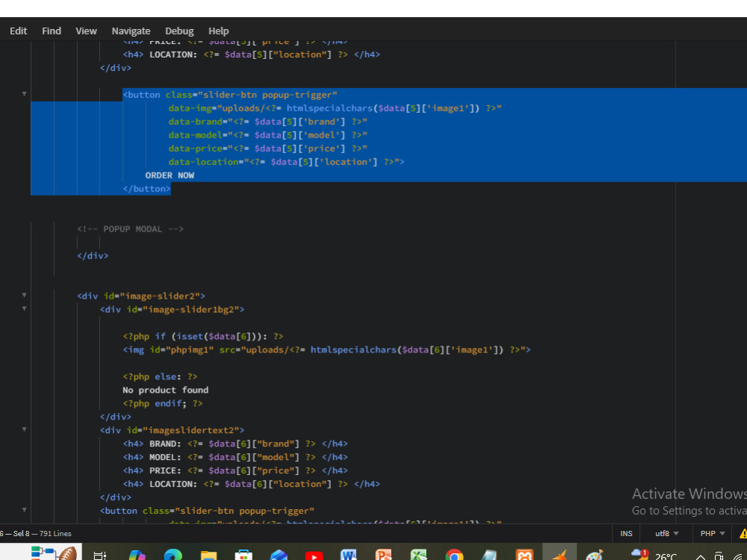Screen dimensions: 747x560
Task: Click the data-location attribute with $data[5]
Action: click(286, 161)
